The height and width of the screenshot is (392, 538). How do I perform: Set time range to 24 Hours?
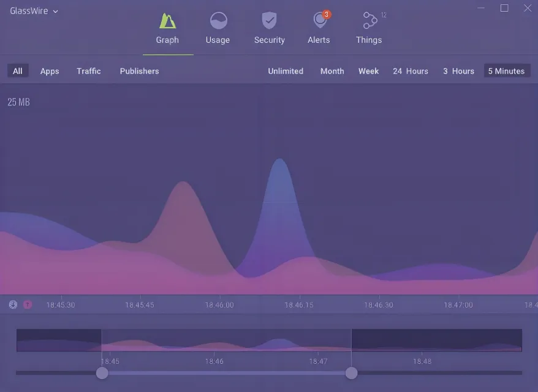[411, 71]
